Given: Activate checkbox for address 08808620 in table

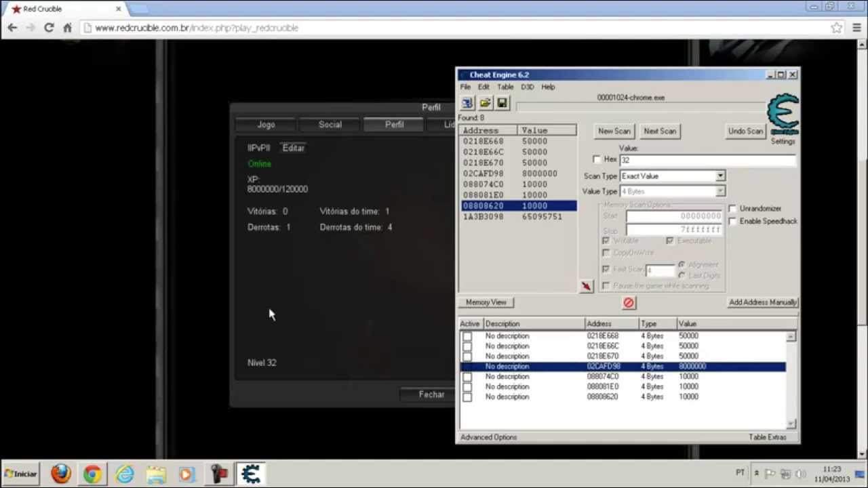Looking at the screenshot, I should click(x=467, y=397).
